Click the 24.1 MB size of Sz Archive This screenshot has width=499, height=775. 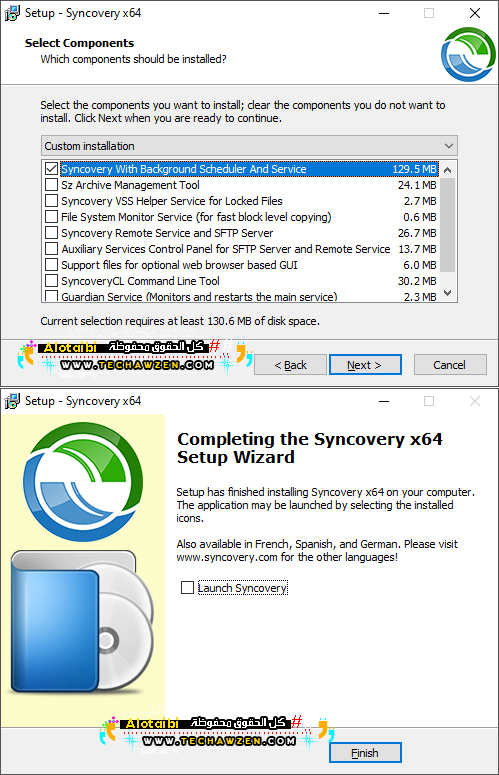[417, 185]
